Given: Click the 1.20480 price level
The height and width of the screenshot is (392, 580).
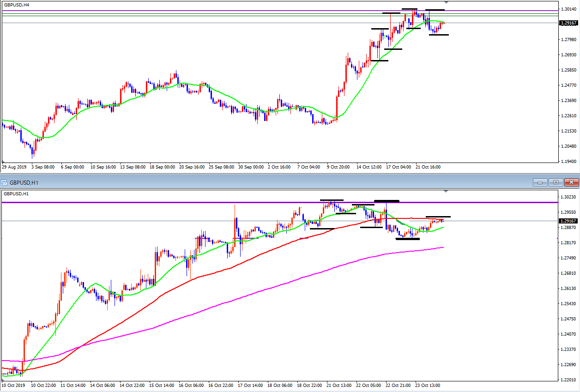Looking at the screenshot, I should point(568,147).
